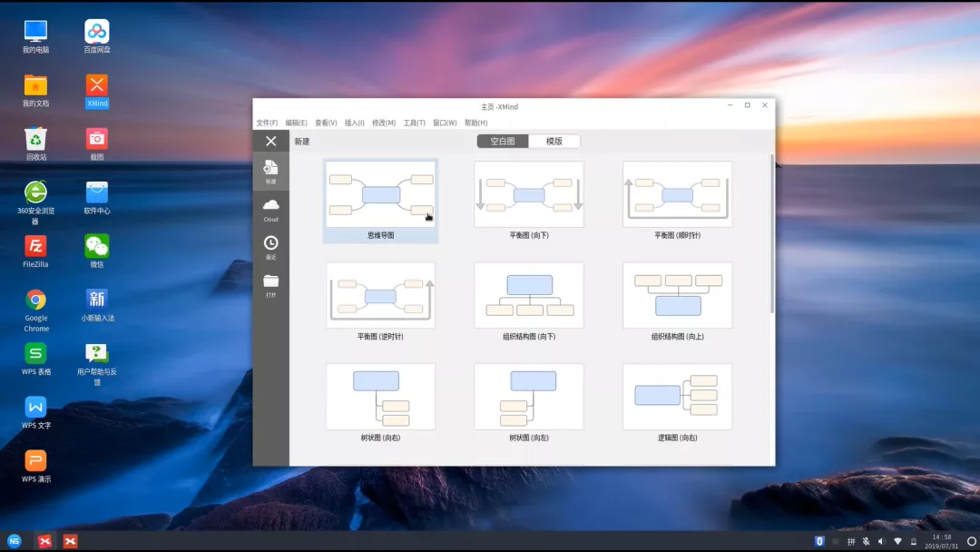Select the 新建 (New) sidebar icon
Screen dimensions: 980x552
pyautogui.click(x=270, y=172)
